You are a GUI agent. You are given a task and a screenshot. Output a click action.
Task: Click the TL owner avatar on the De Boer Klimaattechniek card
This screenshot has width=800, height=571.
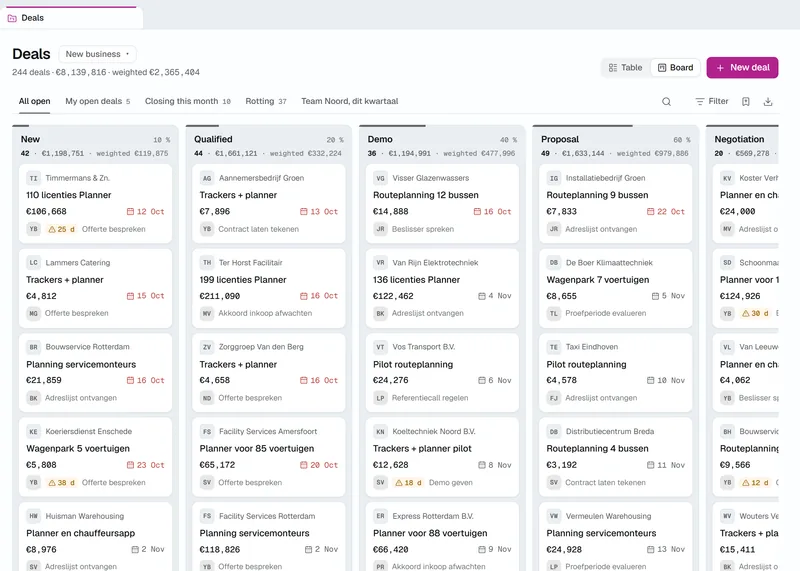click(554, 313)
